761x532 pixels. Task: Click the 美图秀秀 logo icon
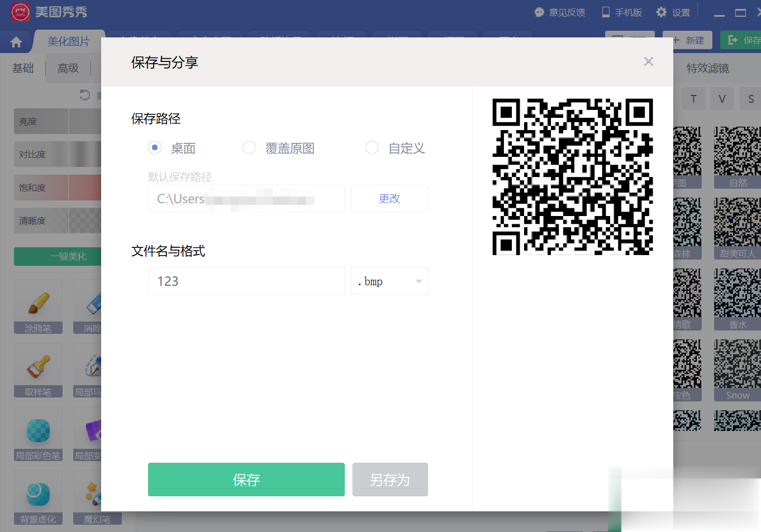point(21,12)
